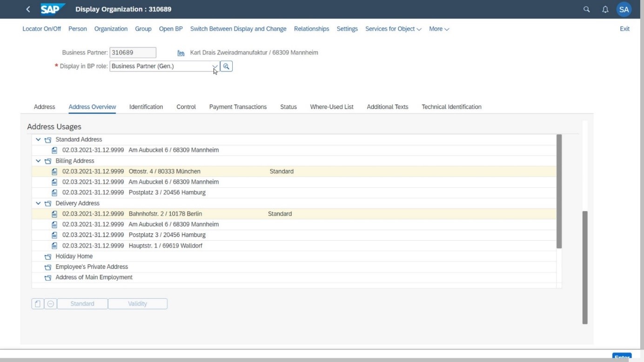Image resolution: width=644 pixels, height=362 pixels.
Task: Collapse the Standard Address group
Action: coord(38,139)
